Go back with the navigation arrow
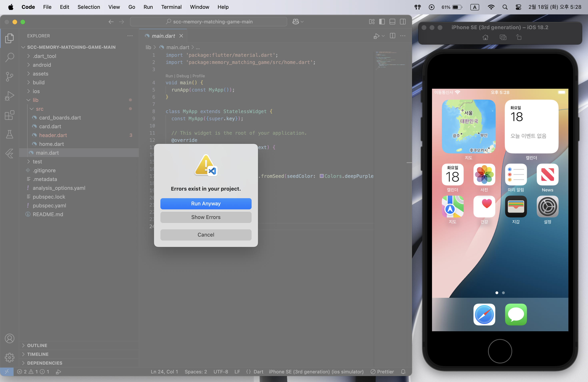 pos(111,22)
